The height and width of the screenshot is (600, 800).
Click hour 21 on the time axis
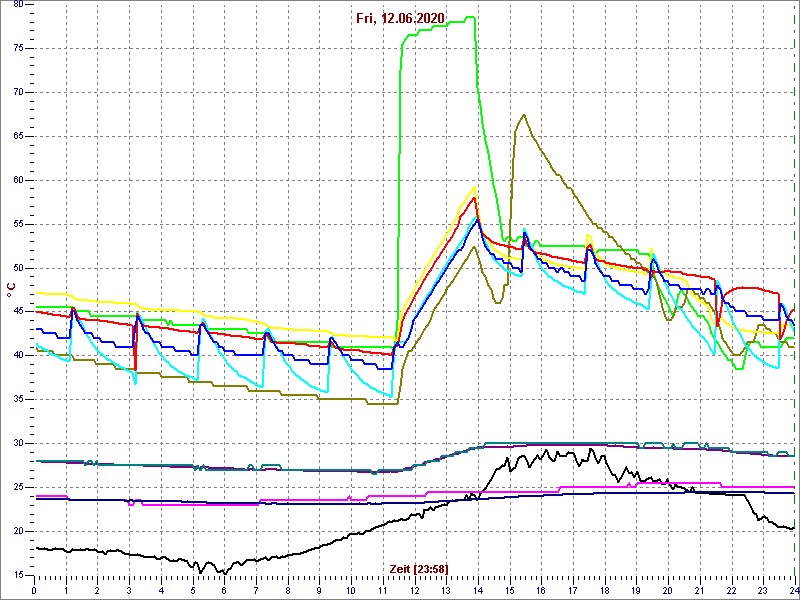click(699, 590)
